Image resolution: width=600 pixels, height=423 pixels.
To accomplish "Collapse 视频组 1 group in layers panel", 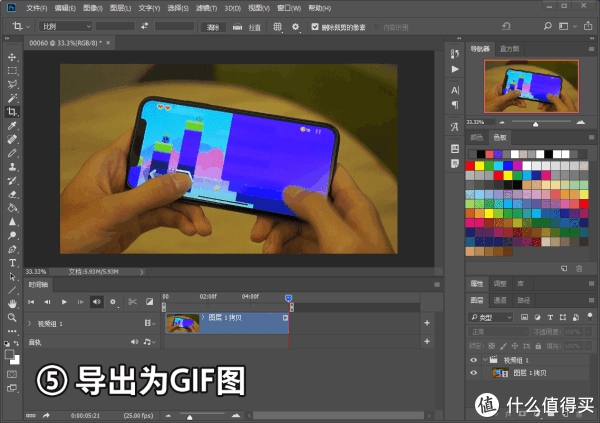I will pyautogui.click(x=485, y=360).
